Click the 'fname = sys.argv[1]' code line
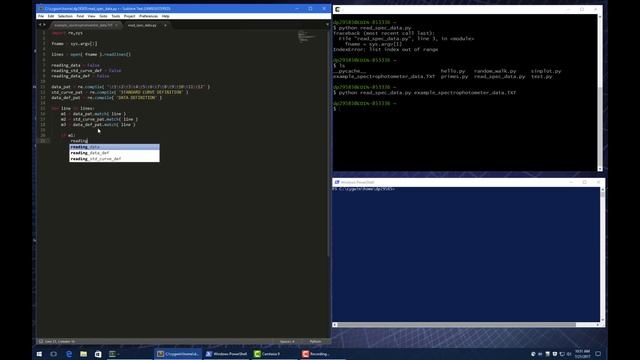640x360 pixels. [x=74, y=44]
